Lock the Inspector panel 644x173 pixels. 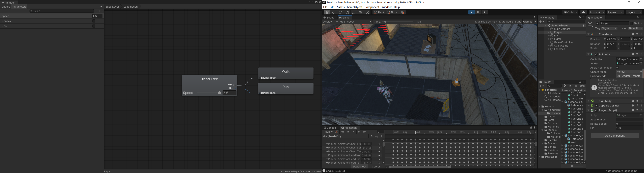[x=637, y=17]
